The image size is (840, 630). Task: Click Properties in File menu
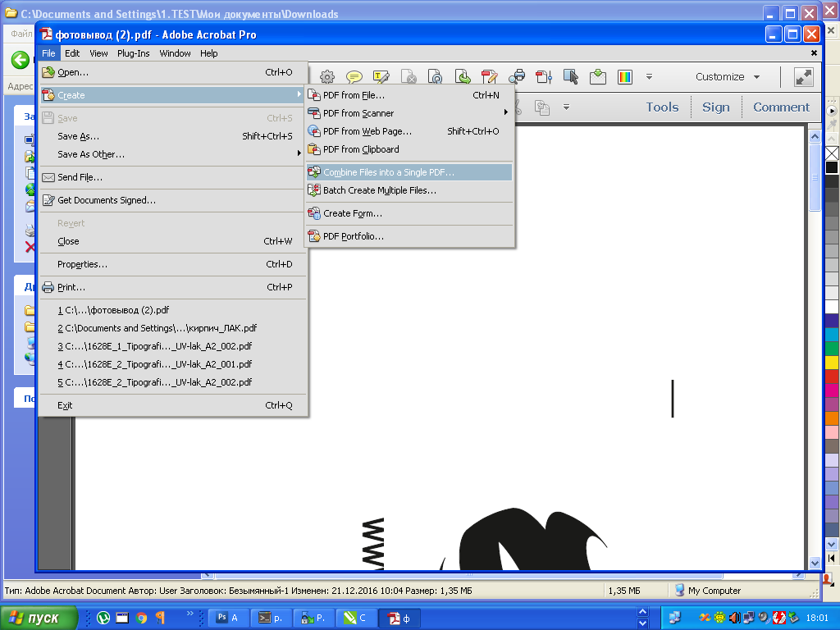[x=171, y=264]
